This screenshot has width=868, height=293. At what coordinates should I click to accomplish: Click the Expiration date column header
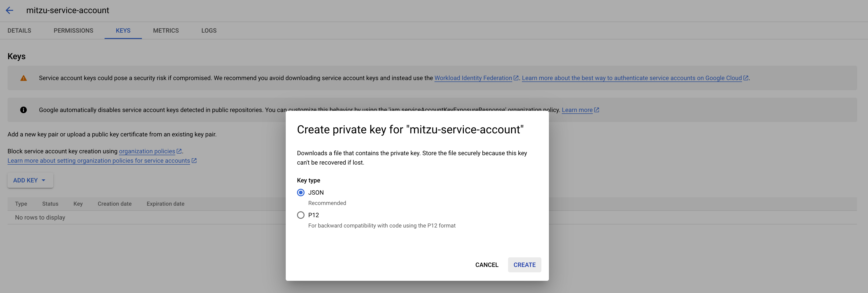tap(165, 204)
